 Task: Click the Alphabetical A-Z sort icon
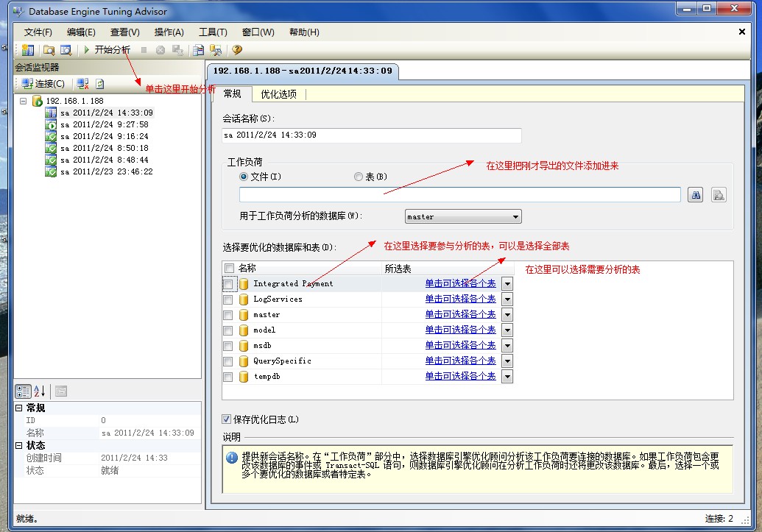click(40, 391)
